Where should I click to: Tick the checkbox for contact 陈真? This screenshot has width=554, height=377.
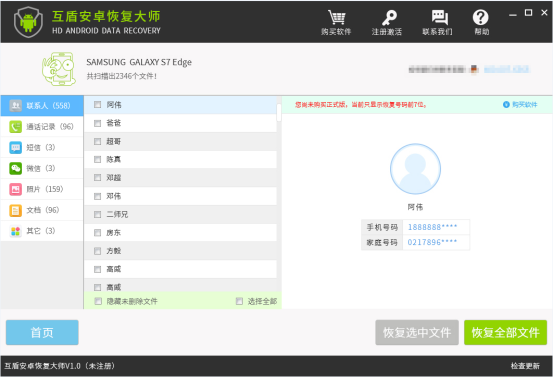(98, 159)
